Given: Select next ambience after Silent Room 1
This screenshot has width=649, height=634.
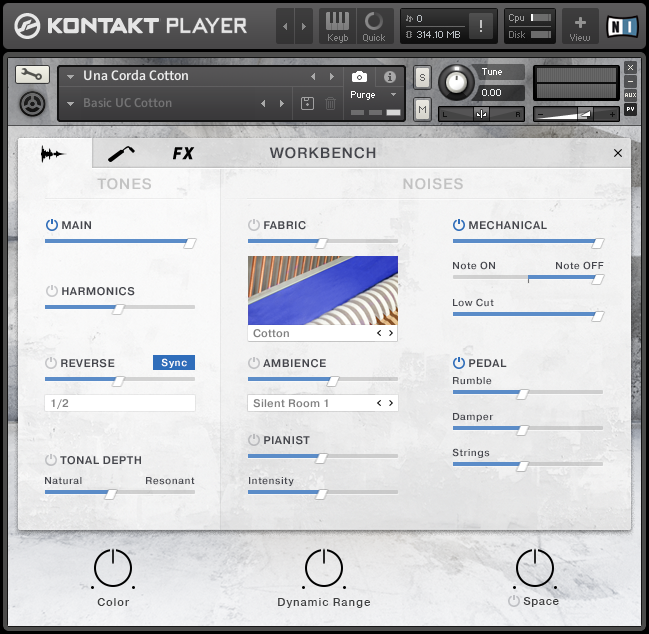Looking at the screenshot, I should pyautogui.click(x=391, y=403).
